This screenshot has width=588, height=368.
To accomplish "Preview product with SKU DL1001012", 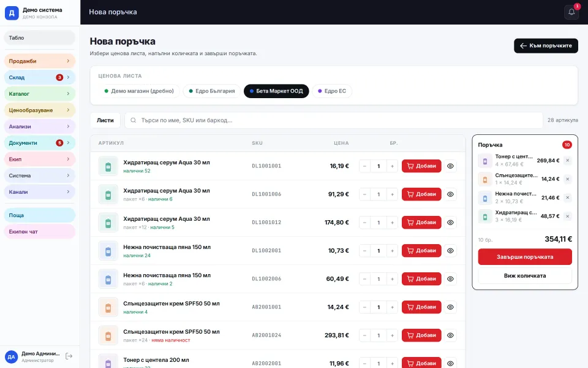I will (450, 222).
